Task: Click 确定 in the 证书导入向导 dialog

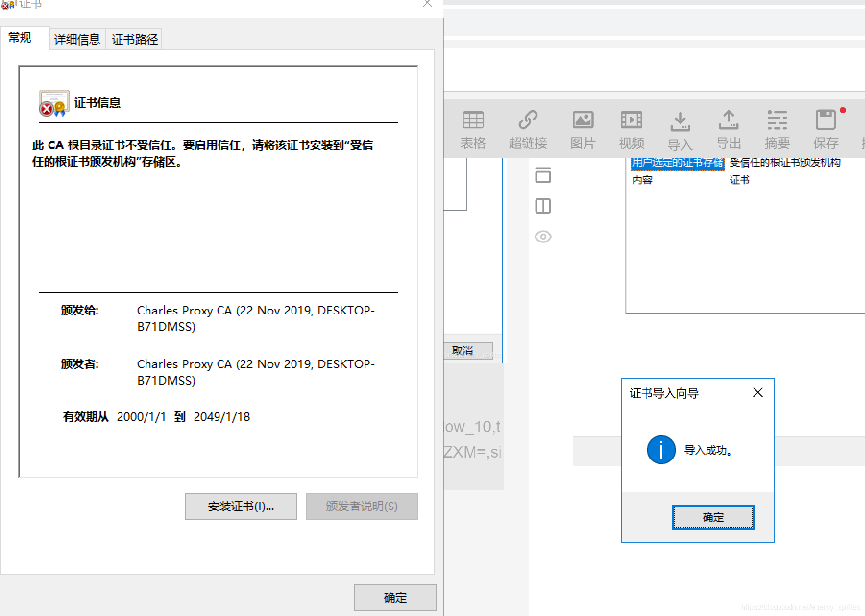Action: pyautogui.click(x=713, y=517)
